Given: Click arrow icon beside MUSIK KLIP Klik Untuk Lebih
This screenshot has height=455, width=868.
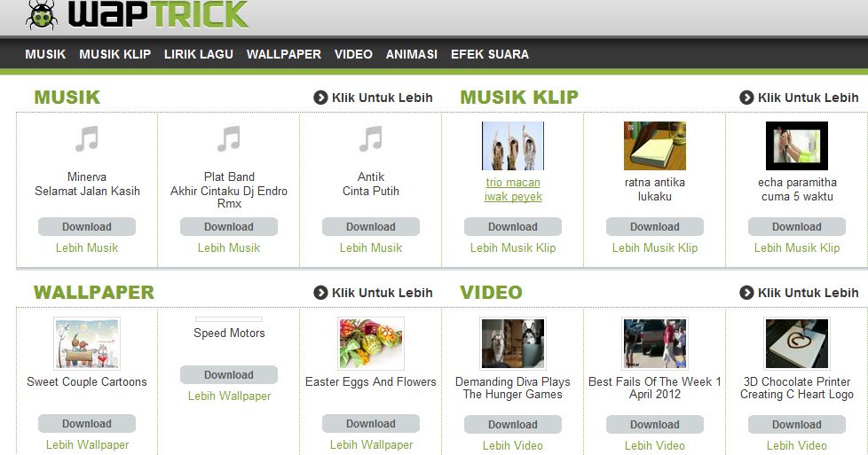Looking at the screenshot, I should [x=746, y=98].
